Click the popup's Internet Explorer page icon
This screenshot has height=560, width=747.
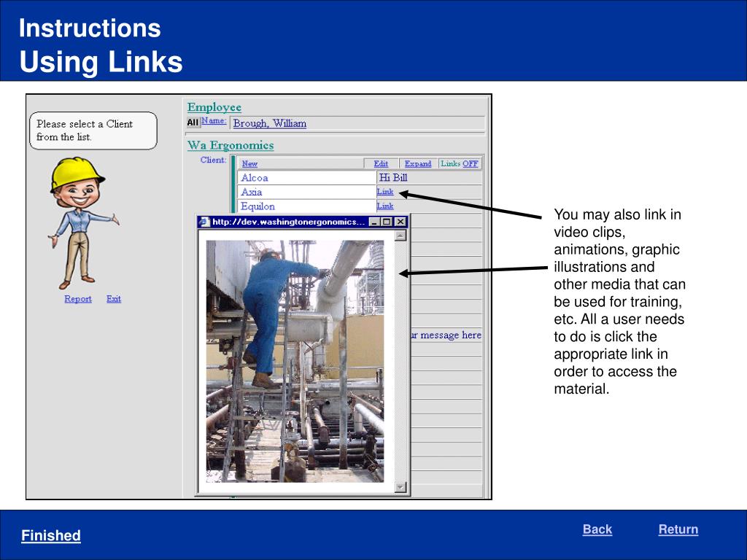204,222
